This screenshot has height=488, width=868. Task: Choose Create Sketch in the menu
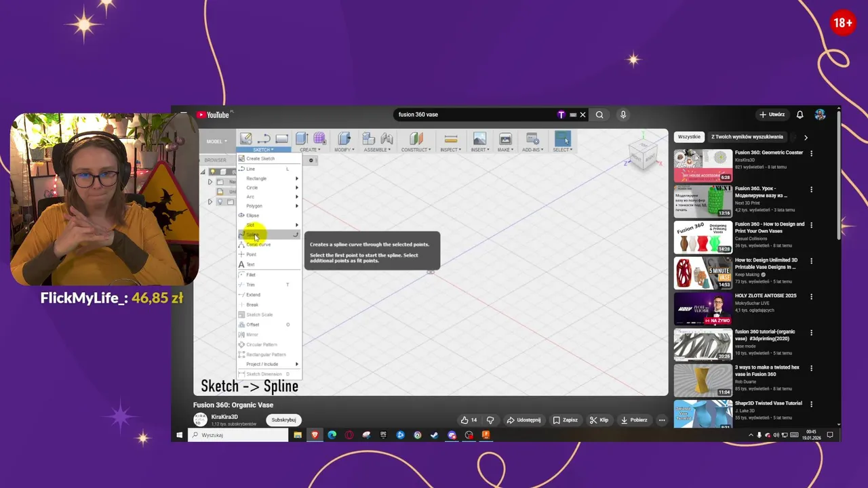(x=269, y=159)
